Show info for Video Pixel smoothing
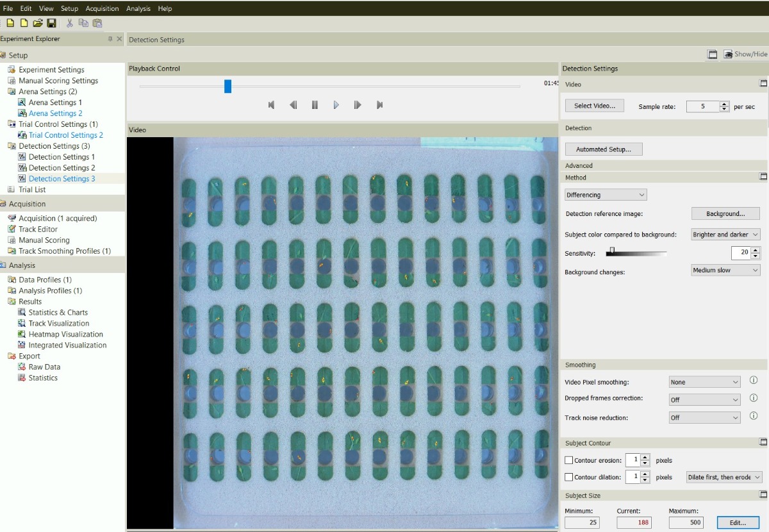The image size is (769, 532). click(754, 381)
